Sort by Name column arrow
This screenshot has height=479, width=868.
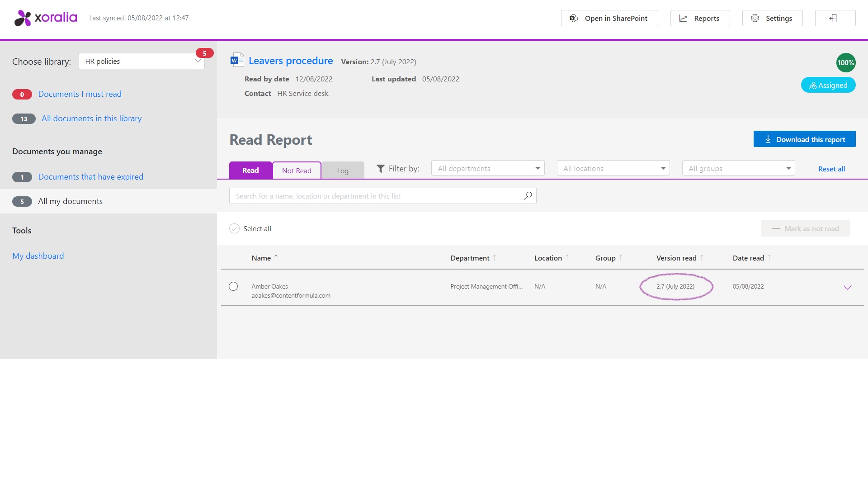coord(276,258)
